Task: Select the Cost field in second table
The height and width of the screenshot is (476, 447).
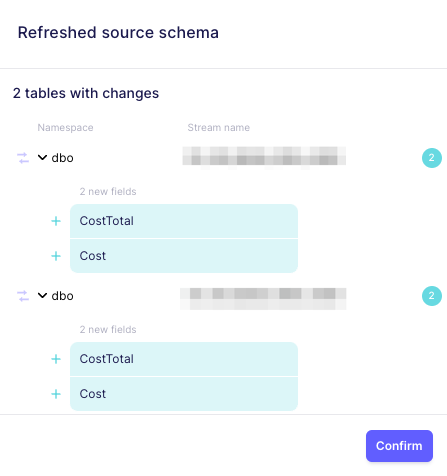Action: (184, 394)
